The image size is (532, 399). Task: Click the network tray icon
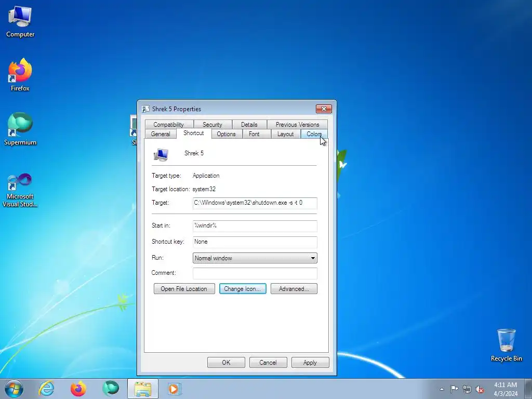point(467,389)
